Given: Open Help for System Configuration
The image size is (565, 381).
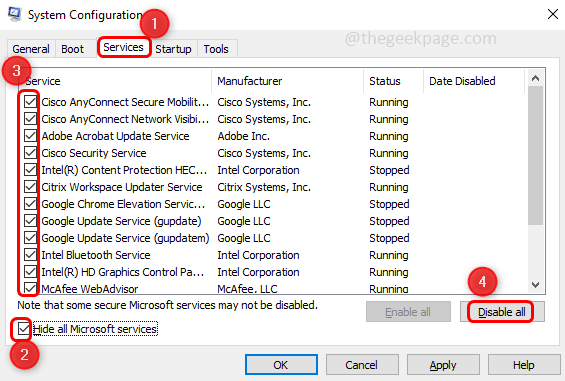Looking at the screenshot, I should [x=524, y=365].
